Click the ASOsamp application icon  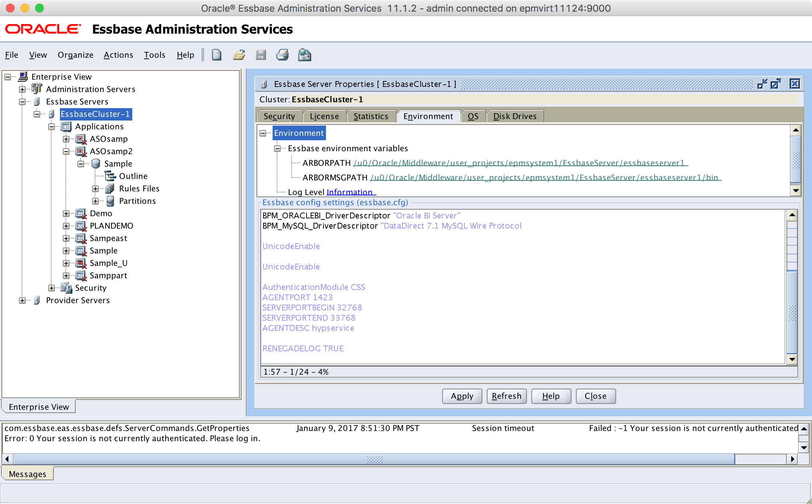pyautogui.click(x=81, y=139)
